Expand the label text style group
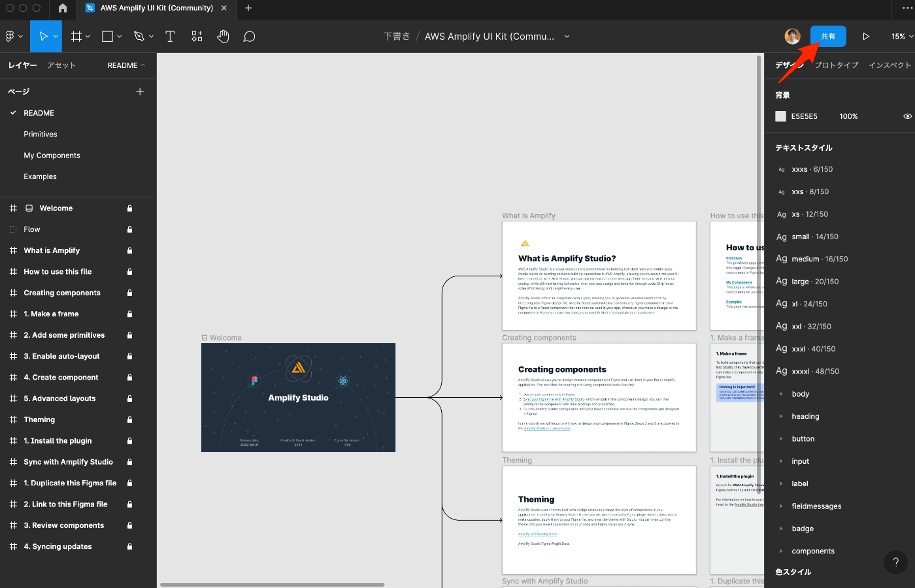This screenshot has width=915, height=588. 781,483
